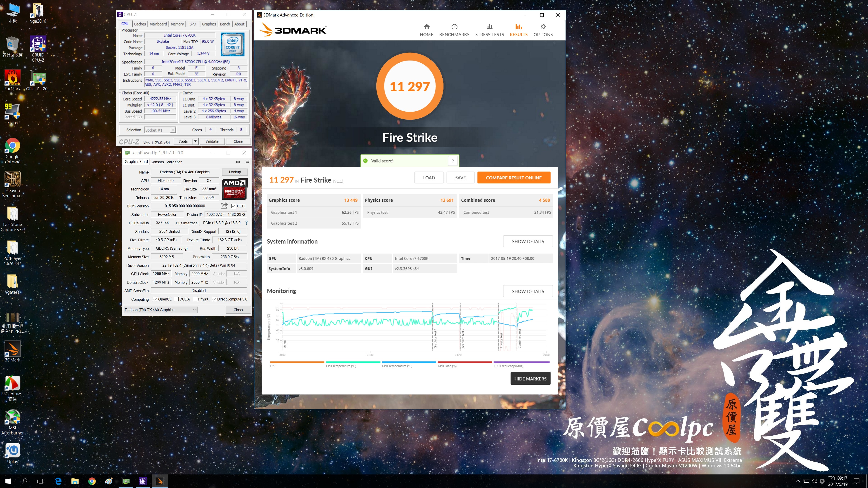Launch Edge from taskbar

(x=58, y=481)
